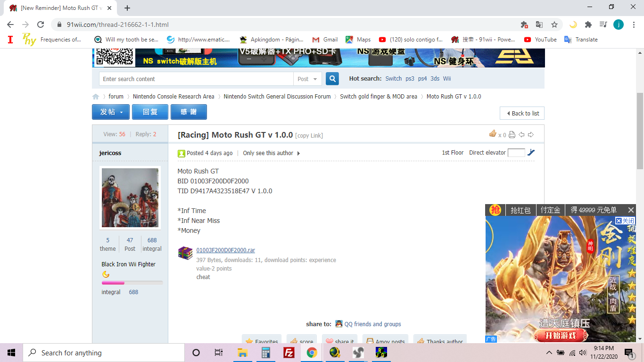Click the 回复 reply button
This screenshot has width=644, height=362.
click(150, 112)
